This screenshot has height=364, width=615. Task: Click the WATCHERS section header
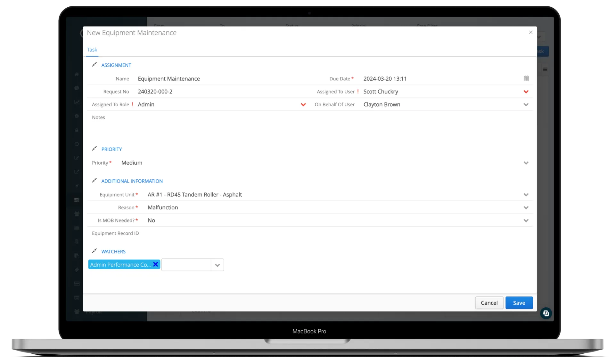click(x=113, y=251)
